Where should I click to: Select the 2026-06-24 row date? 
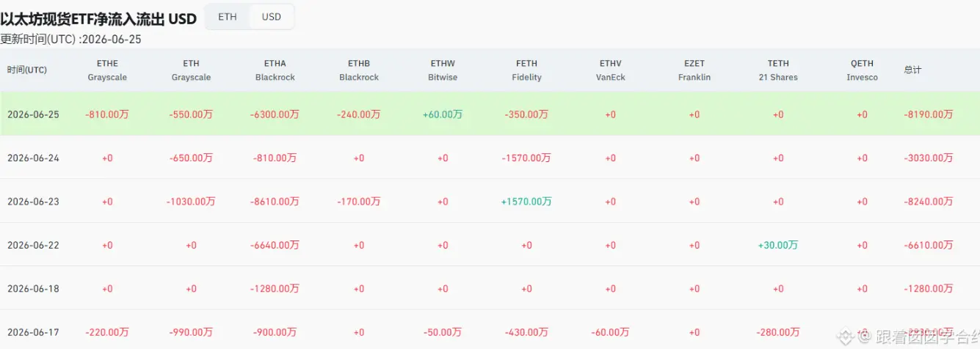[33, 158]
